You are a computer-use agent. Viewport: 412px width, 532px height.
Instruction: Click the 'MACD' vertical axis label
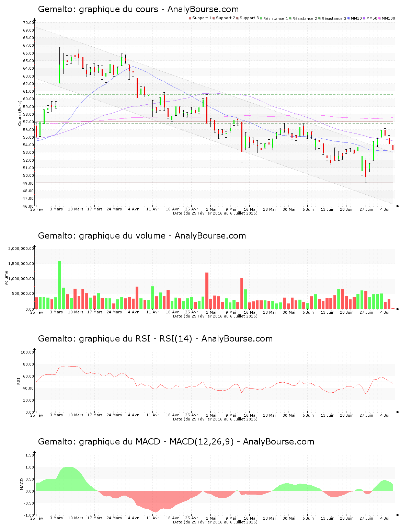[22, 484]
